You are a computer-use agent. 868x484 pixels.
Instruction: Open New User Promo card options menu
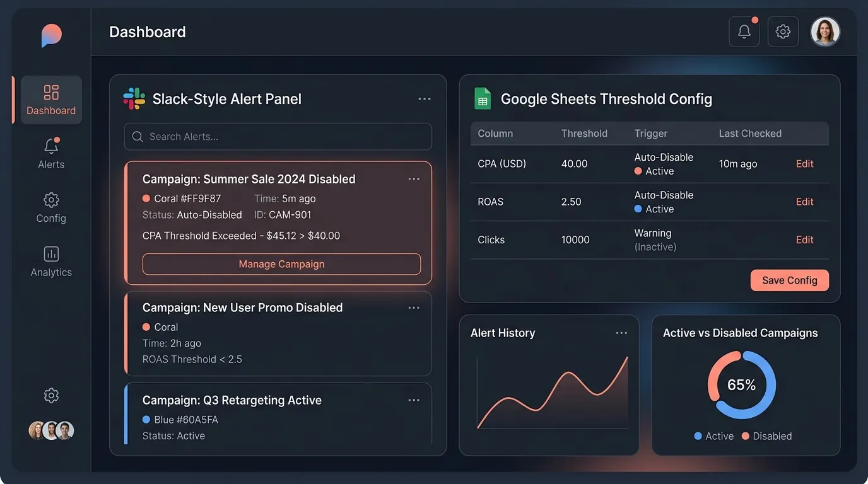click(x=414, y=308)
